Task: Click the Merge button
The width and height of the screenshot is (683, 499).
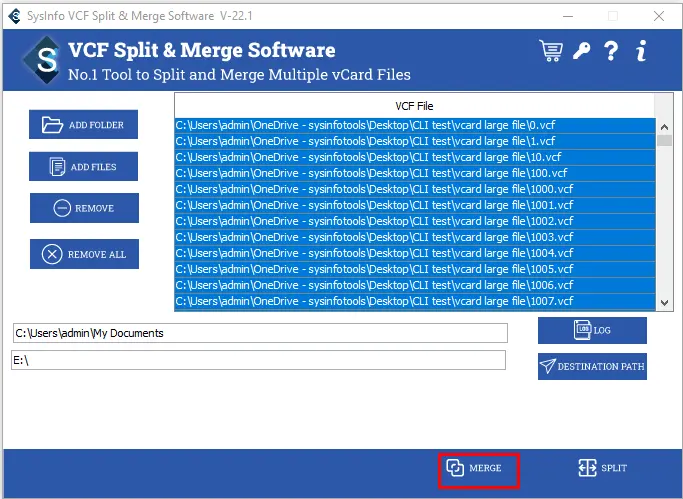Action: tap(479, 468)
